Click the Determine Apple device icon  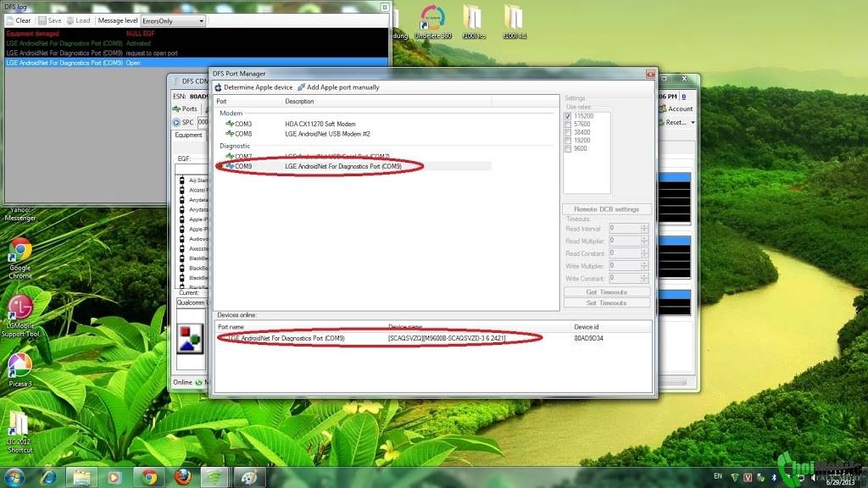(x=218, y=87)
